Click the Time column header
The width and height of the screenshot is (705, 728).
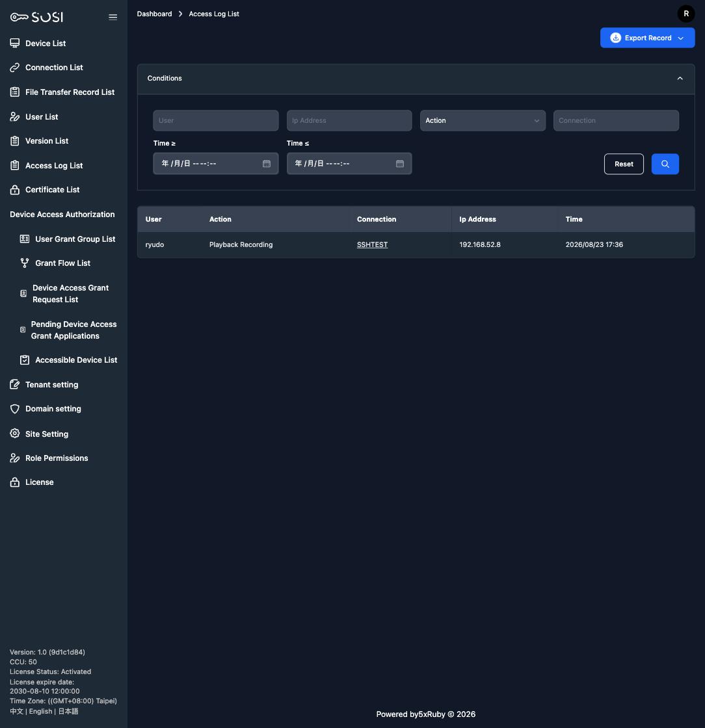coord(574,219)
